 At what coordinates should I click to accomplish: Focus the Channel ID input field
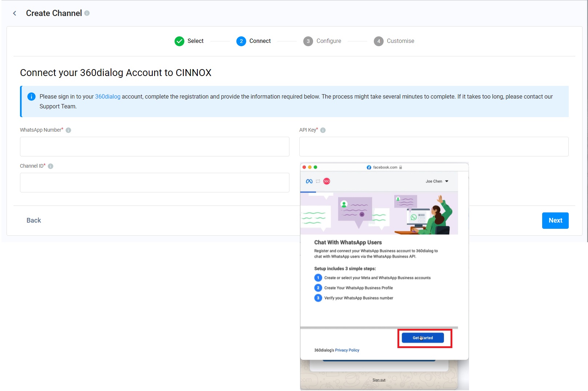click(x=155, y=183)
